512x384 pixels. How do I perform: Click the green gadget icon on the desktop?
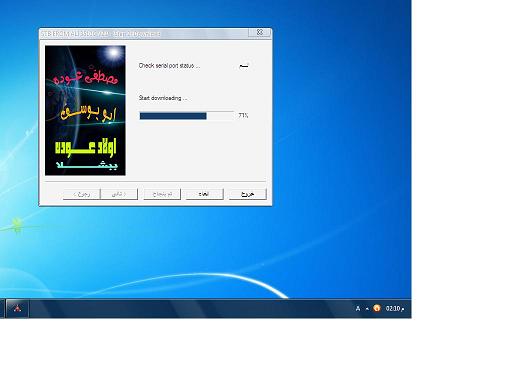[17, 225]
